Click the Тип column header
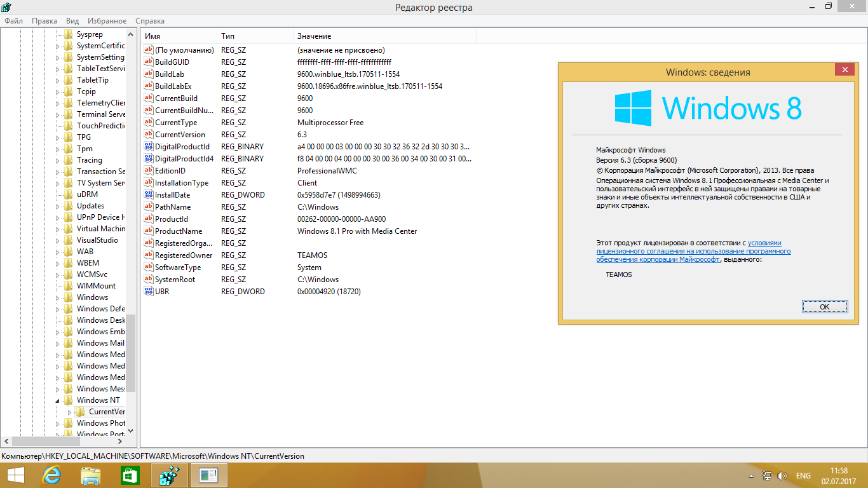Image resolution: width=868 pixels, height=488 pixels. (x=255, y=36)
